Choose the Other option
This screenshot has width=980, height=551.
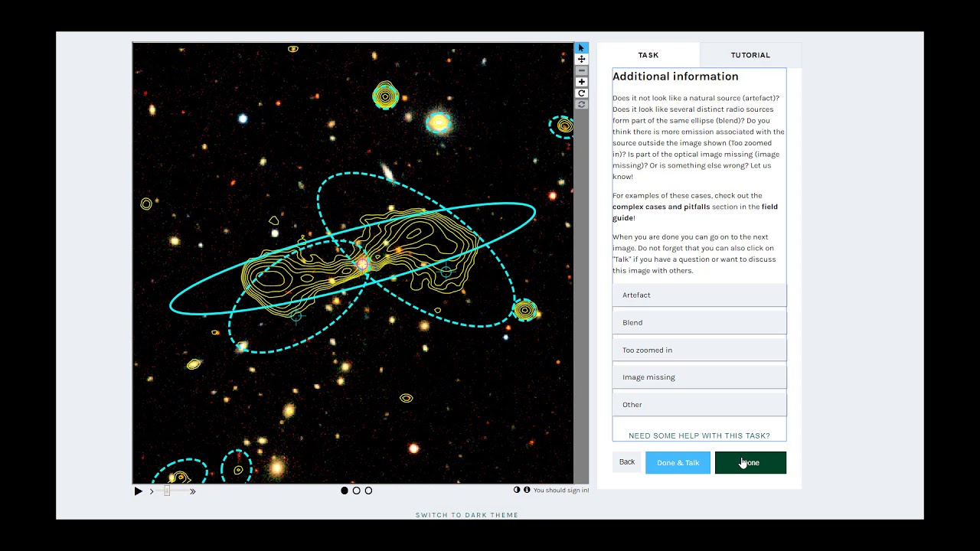pyautogui.click(x=699, y=405)
